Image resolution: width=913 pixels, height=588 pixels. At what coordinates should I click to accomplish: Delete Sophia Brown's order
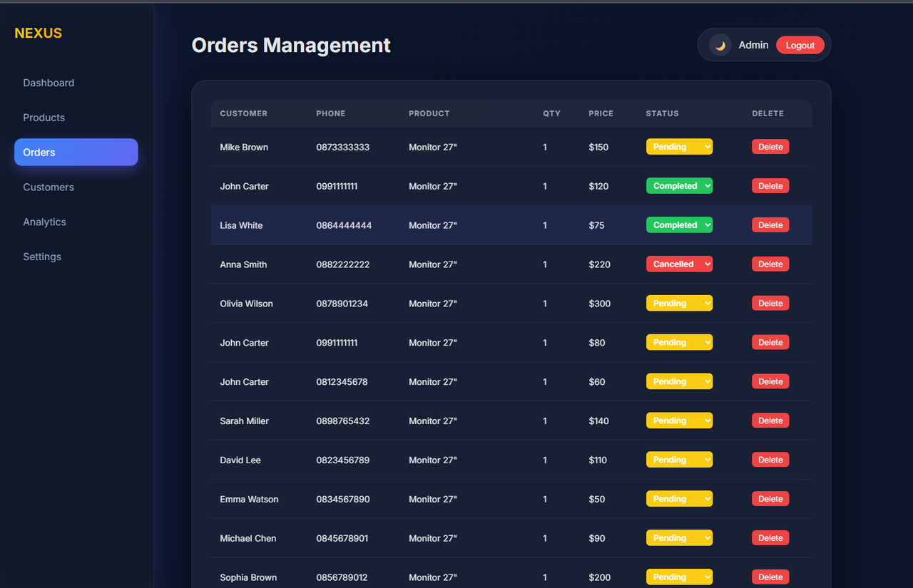tap(770, 577)
